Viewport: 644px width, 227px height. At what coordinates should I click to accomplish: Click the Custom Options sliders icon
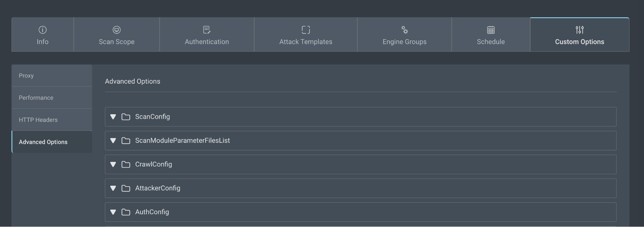pyautogui.click(x=580, y=30)
